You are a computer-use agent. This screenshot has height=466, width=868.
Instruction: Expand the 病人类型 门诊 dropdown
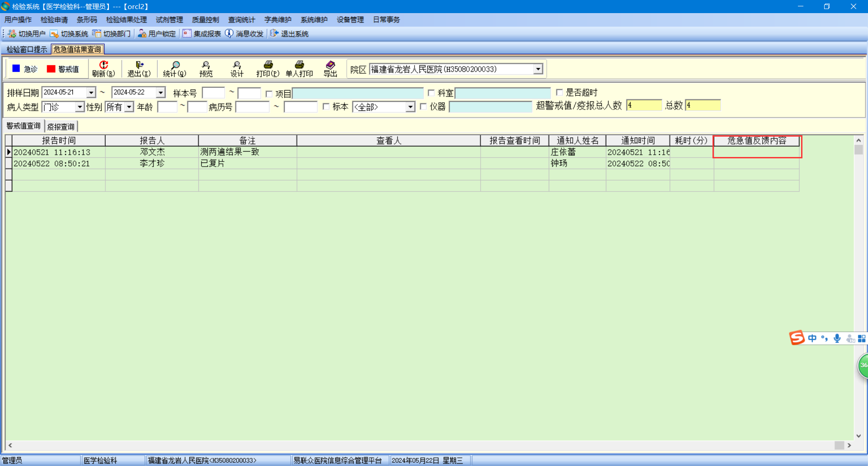(80, 107)
